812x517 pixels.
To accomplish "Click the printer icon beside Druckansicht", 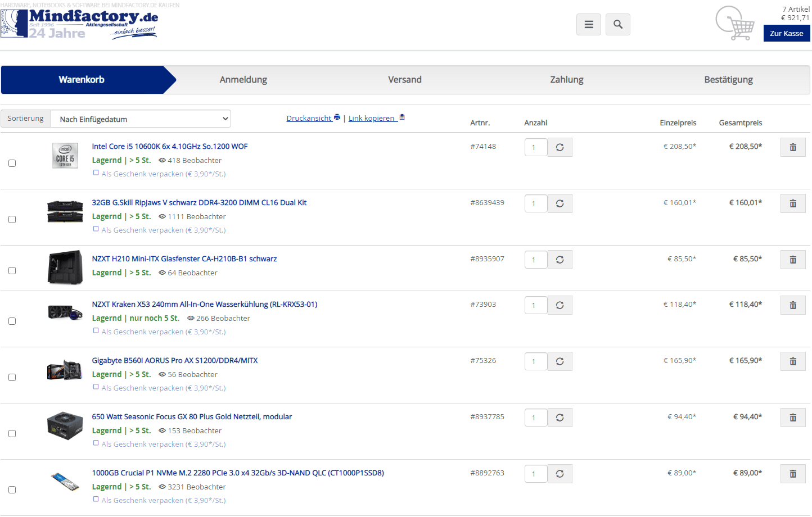I will [x=337, y=117].
